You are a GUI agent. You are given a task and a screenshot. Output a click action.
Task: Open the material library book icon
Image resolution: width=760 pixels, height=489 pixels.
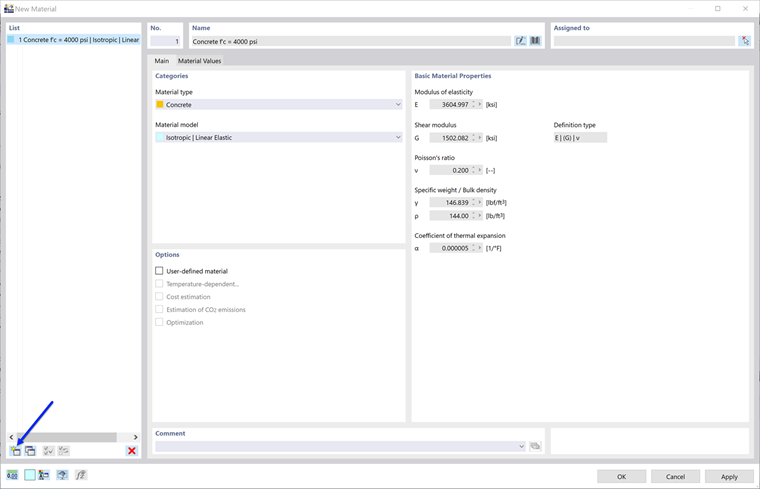pyautogui.click(x=535, y=41)
